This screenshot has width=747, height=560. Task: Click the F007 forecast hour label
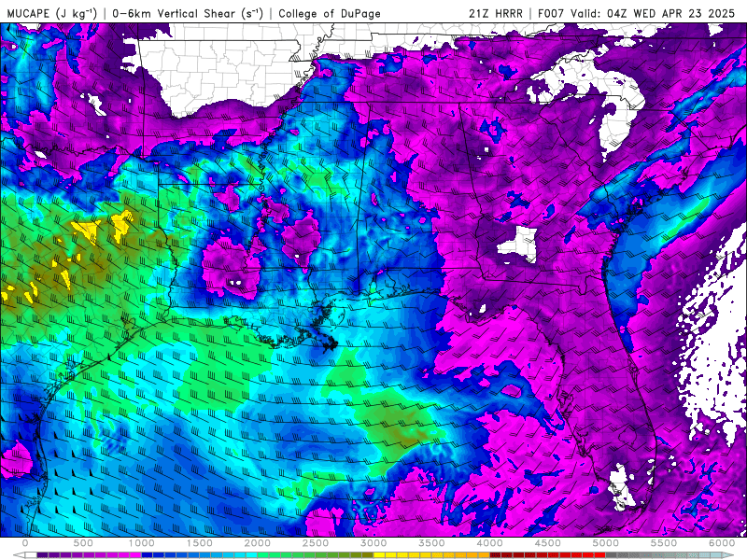coord(552,13)
